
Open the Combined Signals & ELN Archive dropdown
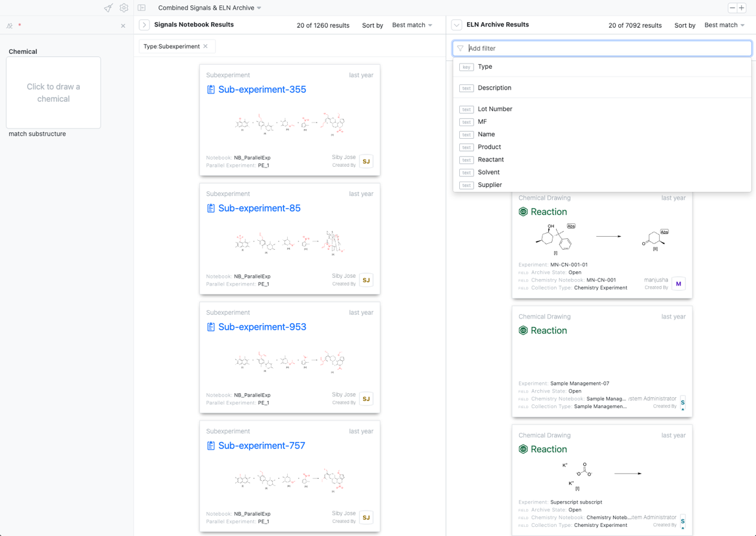pyautogui.click(x=210, y=8)
